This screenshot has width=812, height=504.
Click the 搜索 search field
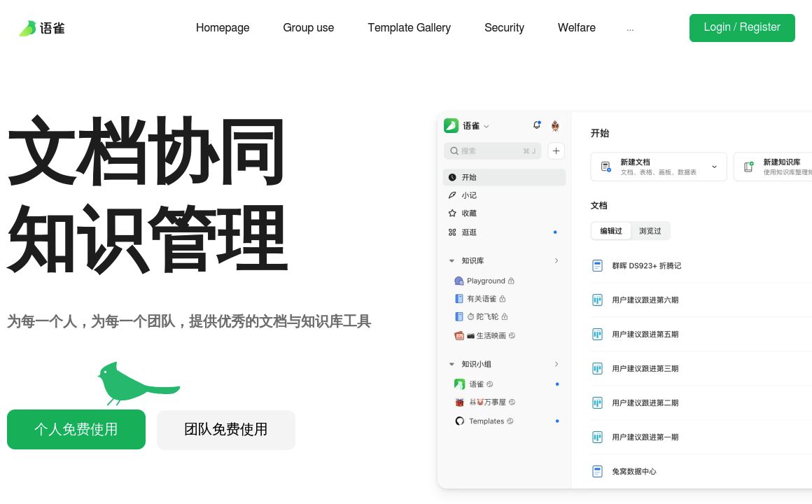491,150
